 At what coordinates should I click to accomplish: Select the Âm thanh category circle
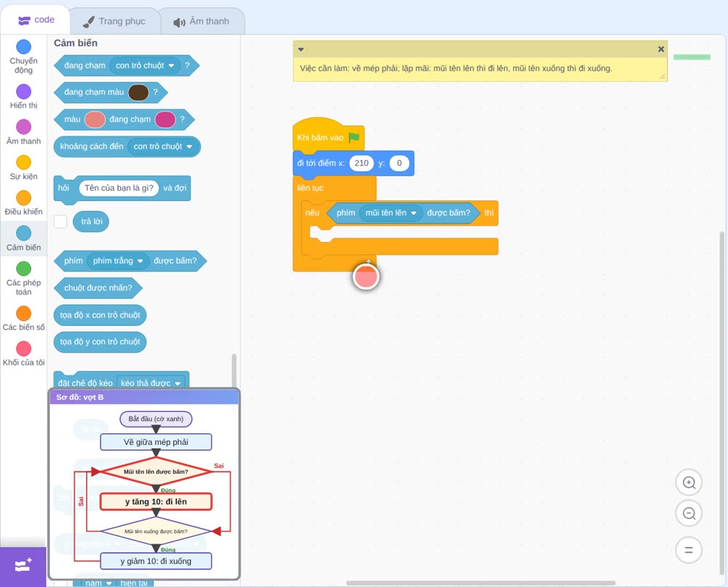click(x=24, y=127)
